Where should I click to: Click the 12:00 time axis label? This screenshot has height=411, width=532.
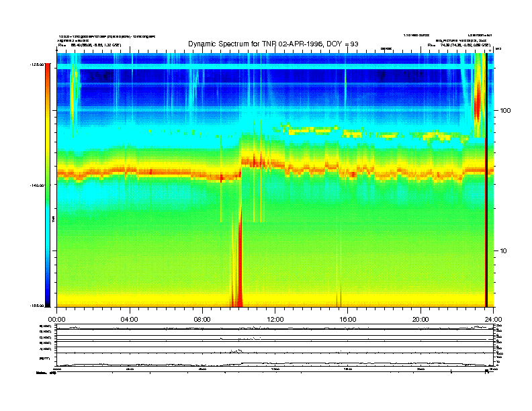click(x=275, y=320)
